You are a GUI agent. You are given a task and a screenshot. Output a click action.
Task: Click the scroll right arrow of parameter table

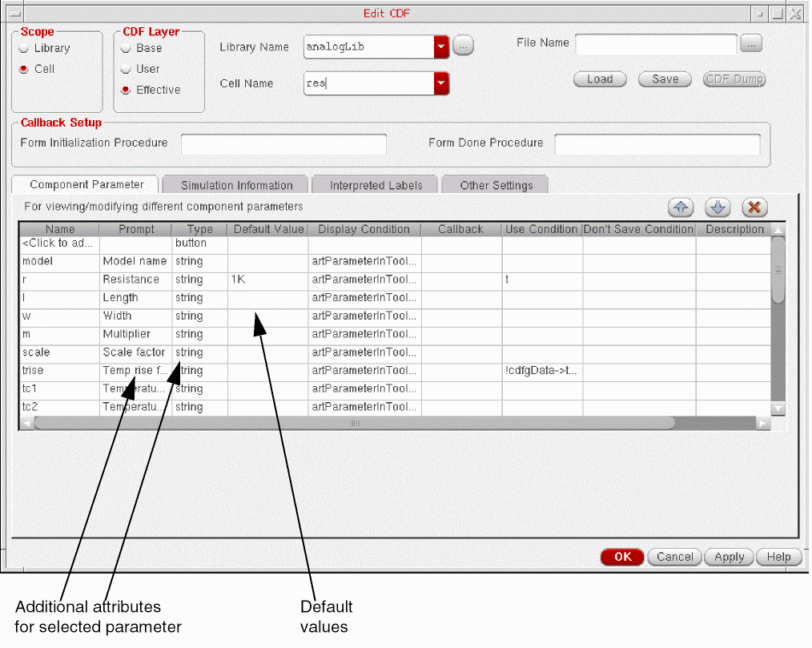(763, 423)
